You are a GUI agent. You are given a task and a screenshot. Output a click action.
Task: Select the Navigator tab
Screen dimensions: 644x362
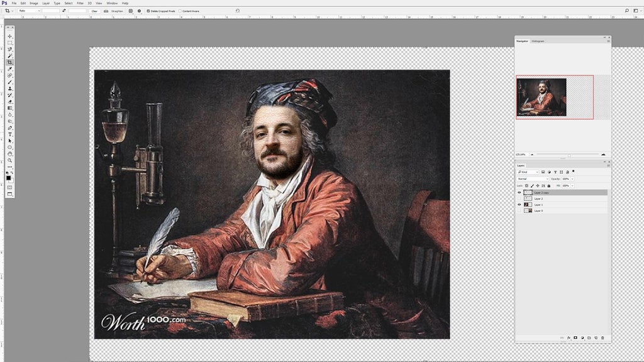coord(522,41)
